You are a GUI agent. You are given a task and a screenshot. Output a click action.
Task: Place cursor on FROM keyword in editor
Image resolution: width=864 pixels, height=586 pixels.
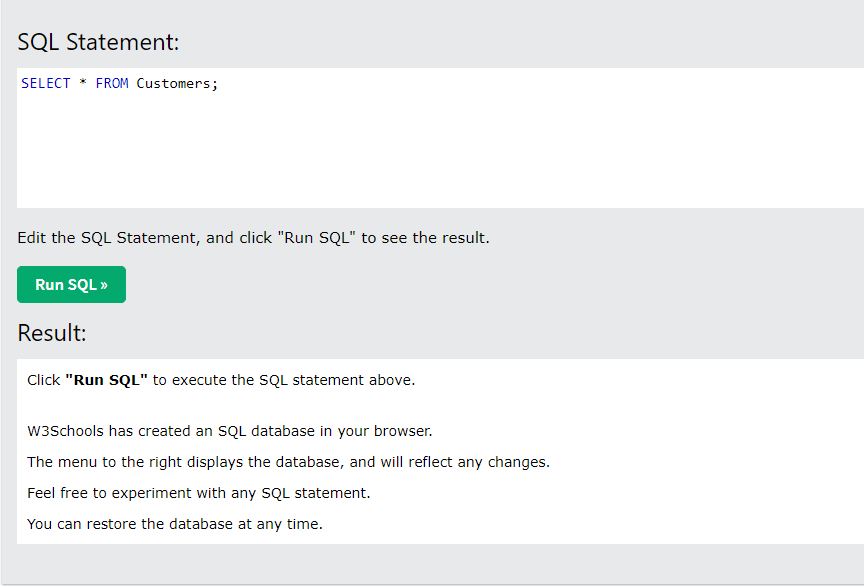111,83
